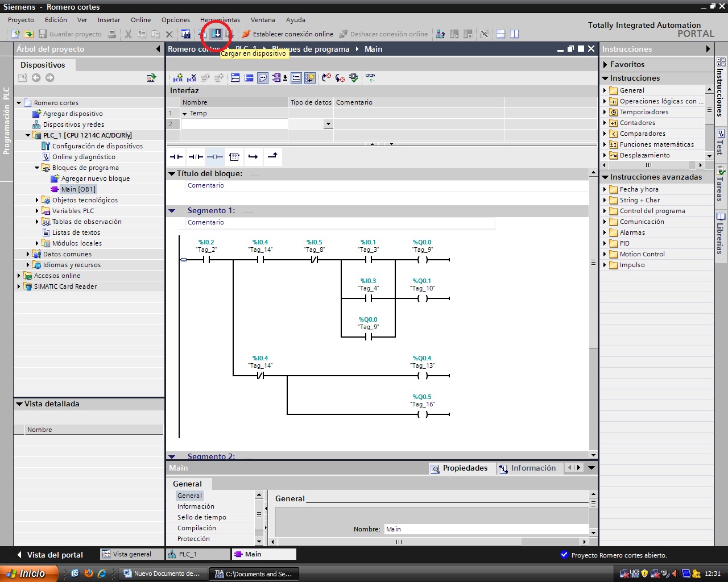
Task: Click the accessible devices icon with question mark
Action: 440,34
